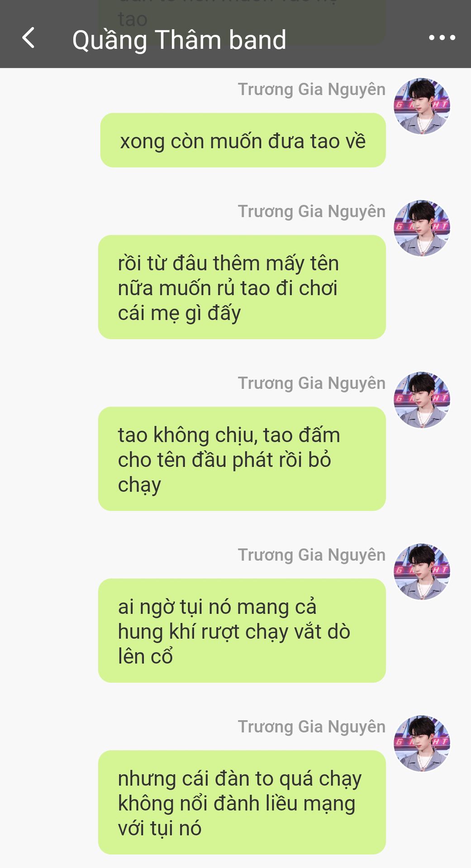Tap avatar beside 'tao không chịu' message

click(x=422, y=400)
